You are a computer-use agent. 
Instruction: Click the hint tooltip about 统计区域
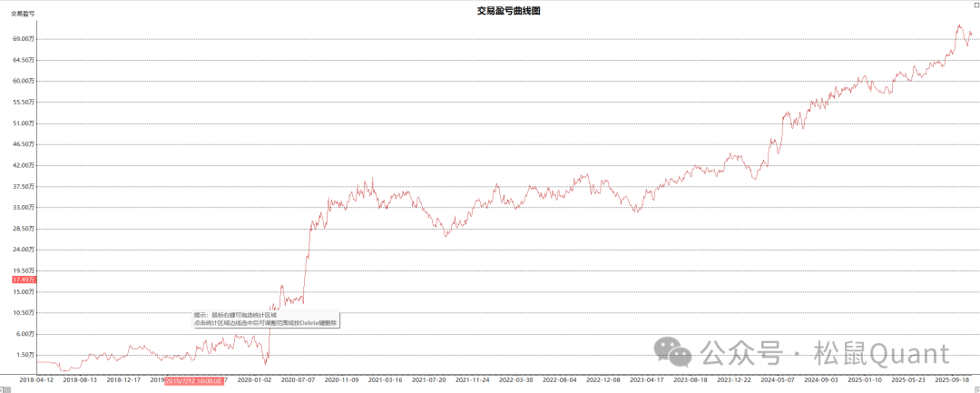(x=265, y=319)
